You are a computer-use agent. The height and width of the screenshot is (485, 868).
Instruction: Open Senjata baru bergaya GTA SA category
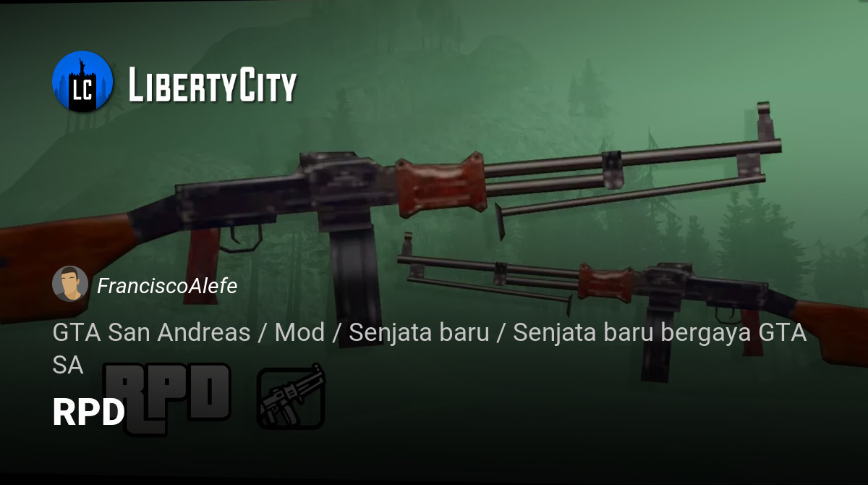point(429,349)
